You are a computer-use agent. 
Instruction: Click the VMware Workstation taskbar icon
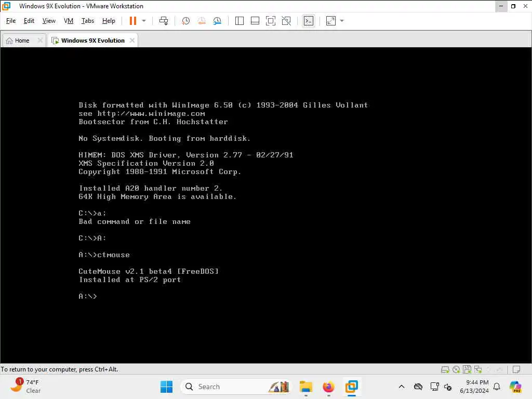[x=352, y=387]
